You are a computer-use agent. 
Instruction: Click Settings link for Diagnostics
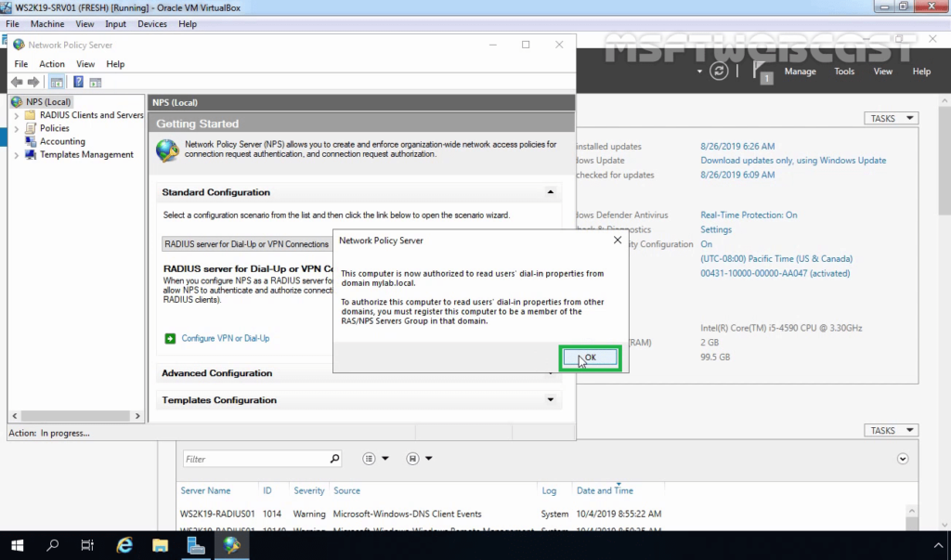click(716, 229)
